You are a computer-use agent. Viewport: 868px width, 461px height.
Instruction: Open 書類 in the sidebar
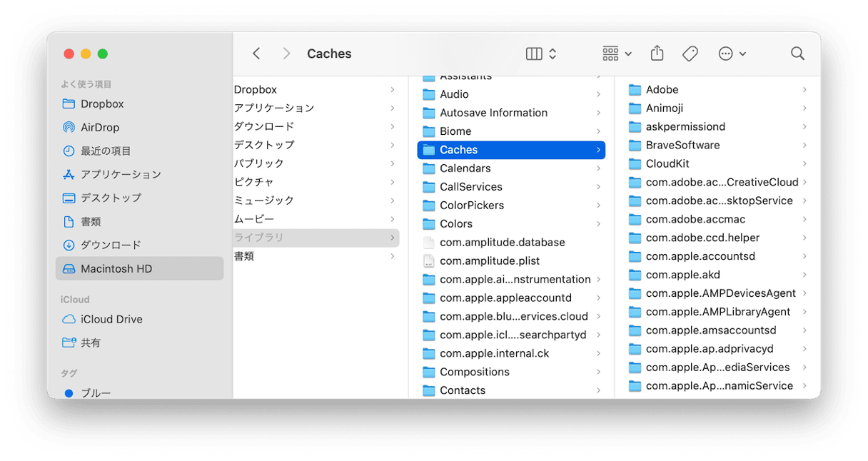(139, 221)
